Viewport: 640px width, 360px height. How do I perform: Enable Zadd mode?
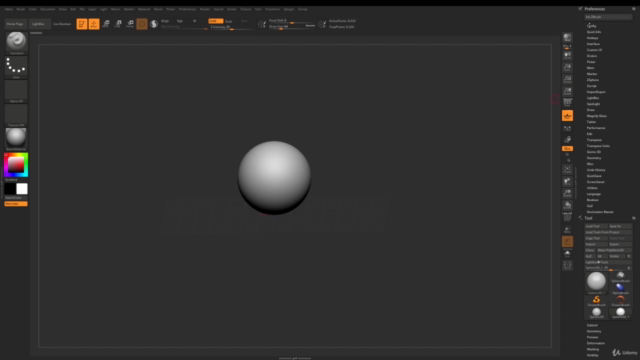coord(216,21)
